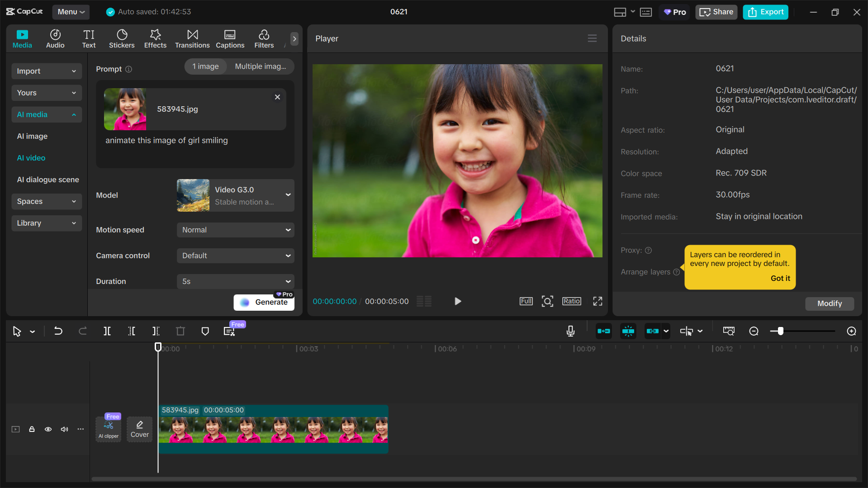Open AI clipper on the timeline clip
This screenshot has height=488, width=868.
(x=108, y=428)
